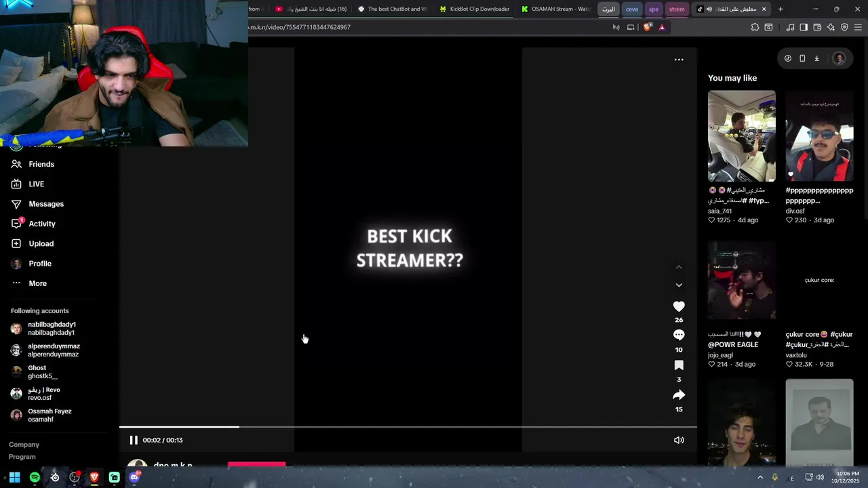Image resolution: width=868 pixels, height=488 pixels.
Task: Open çukur core video by vaxtolu
Action: pyautogui.click(x=819, y=280)
